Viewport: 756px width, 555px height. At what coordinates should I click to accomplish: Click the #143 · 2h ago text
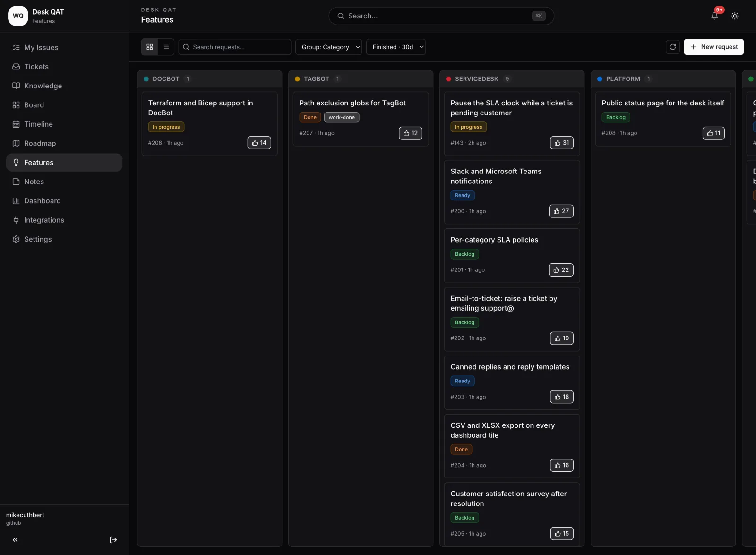point(468,143)
